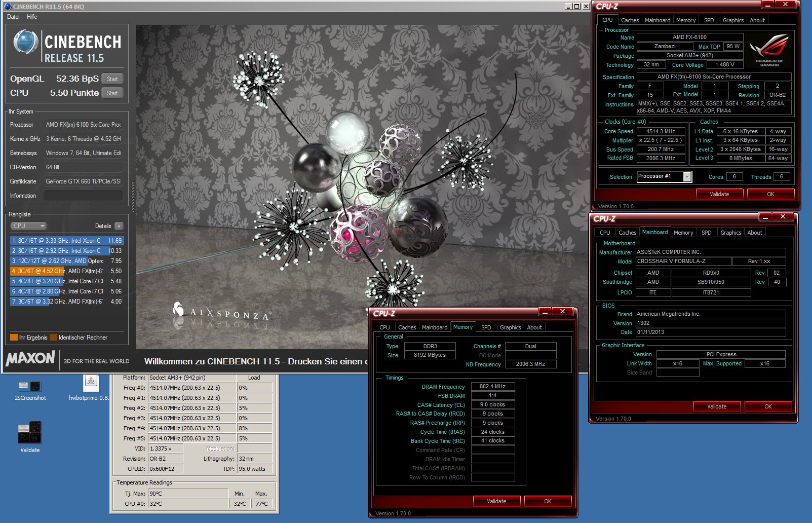Image resolution: width=812 pixels, height=523 pixels.
Task: Select orange ranking row 4 AMD FX 5.50
Action: point(66,271)
